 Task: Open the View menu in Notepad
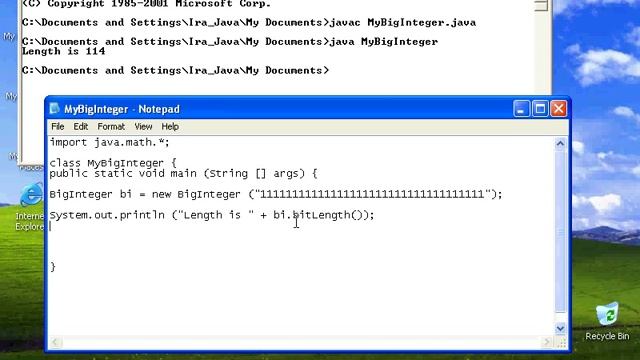point(143,127)
